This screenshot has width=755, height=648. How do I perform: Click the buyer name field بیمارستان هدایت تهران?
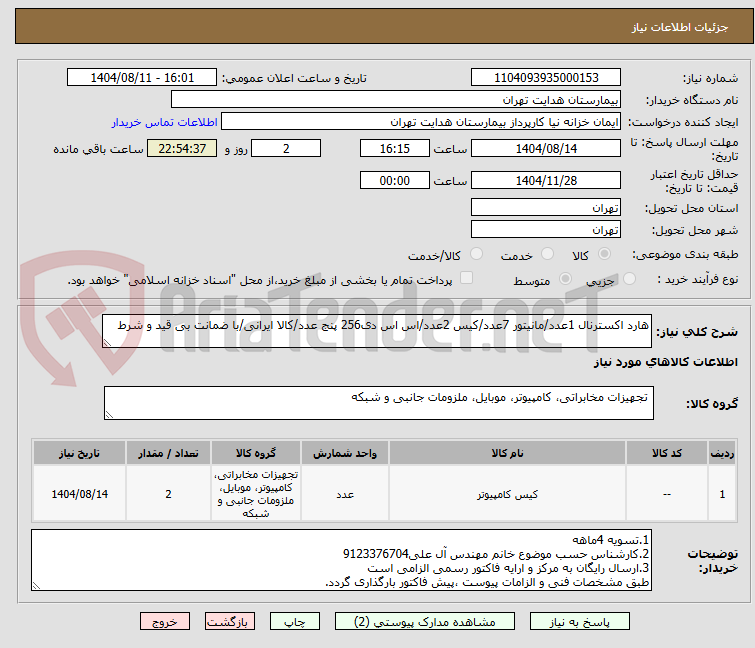coord(396,100)
